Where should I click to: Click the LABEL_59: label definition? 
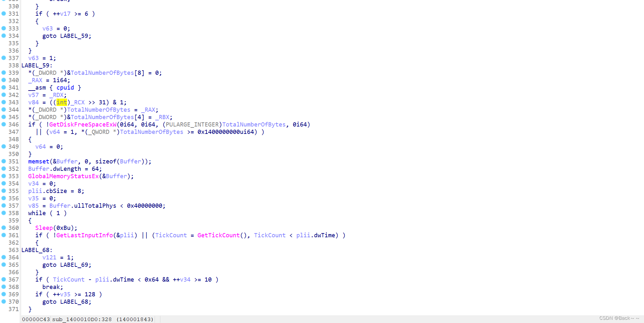[x=37, y=65]
